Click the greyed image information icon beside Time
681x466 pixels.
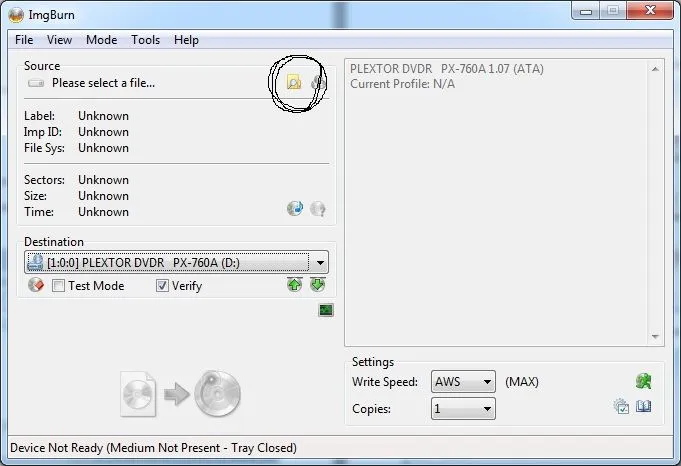(x=318, y=209)
